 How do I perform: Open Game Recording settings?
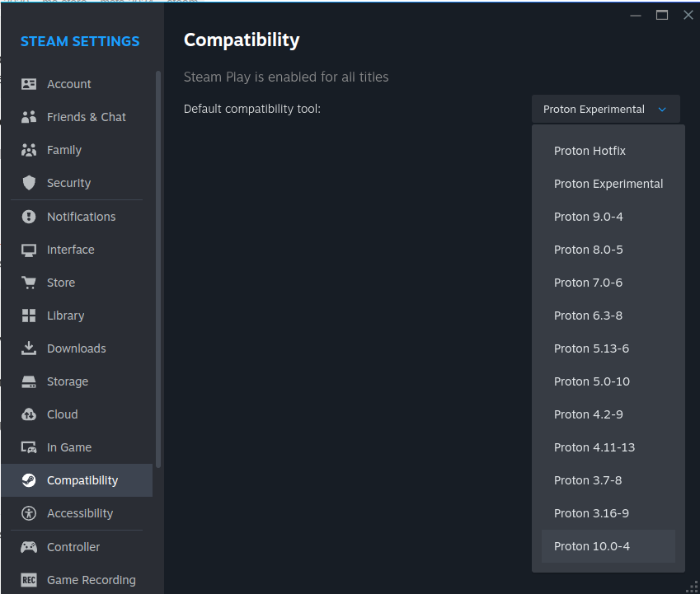tap(91, 580)
